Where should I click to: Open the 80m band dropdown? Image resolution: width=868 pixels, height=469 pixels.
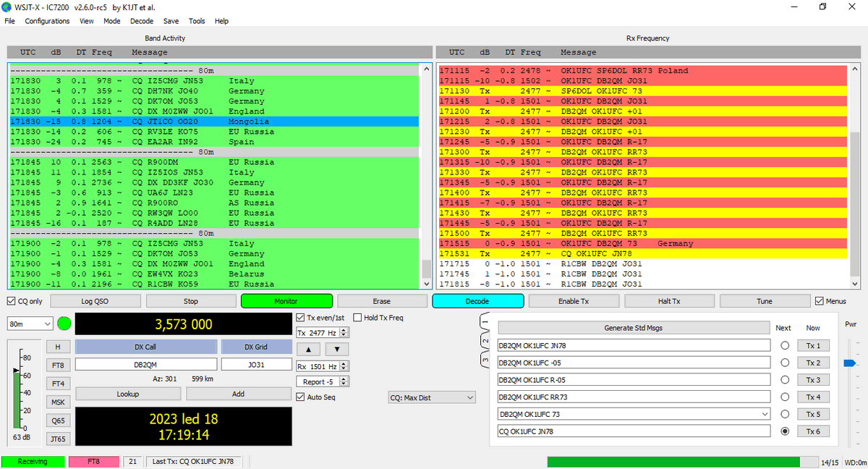click(30, 324)
